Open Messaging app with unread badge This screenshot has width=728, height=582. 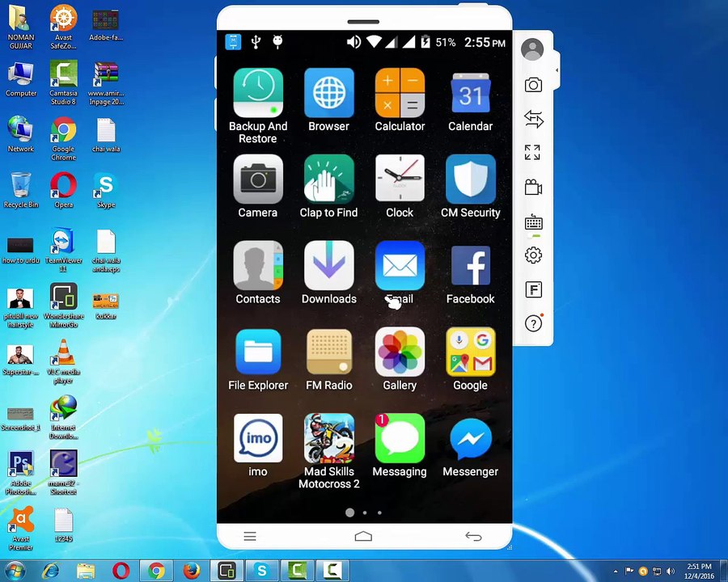400,438
